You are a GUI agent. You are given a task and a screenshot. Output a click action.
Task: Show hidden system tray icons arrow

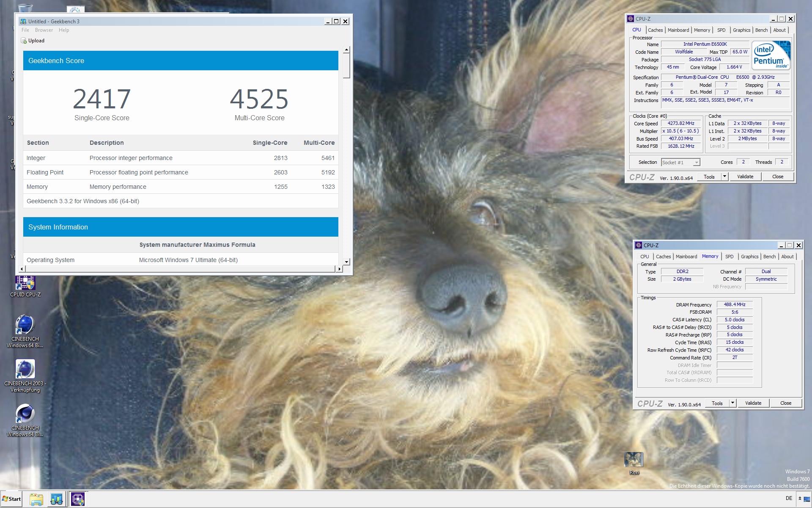click(x=800, y=499)
